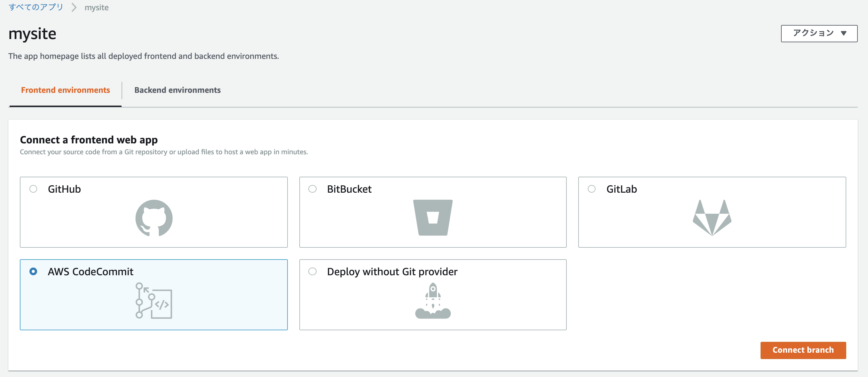Viewport: 868px width, 377px height.
Task: Click the app homepage description text
Action: [144, 56]
